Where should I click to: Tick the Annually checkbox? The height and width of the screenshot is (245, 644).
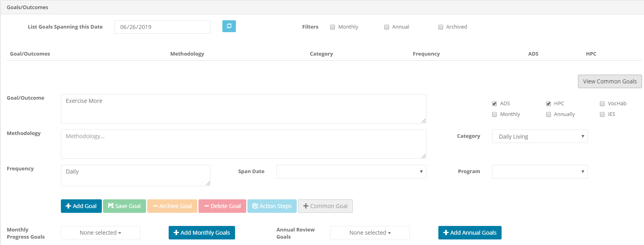549,114
